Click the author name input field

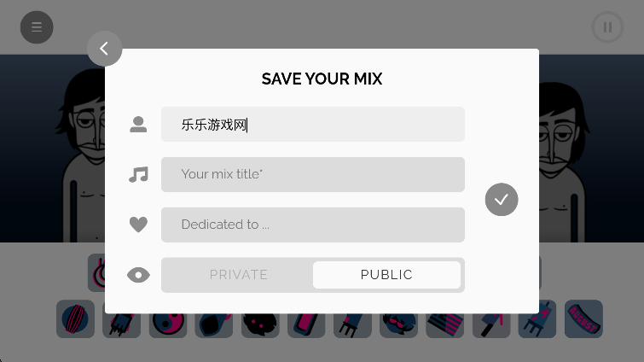[x=313, y=124]
